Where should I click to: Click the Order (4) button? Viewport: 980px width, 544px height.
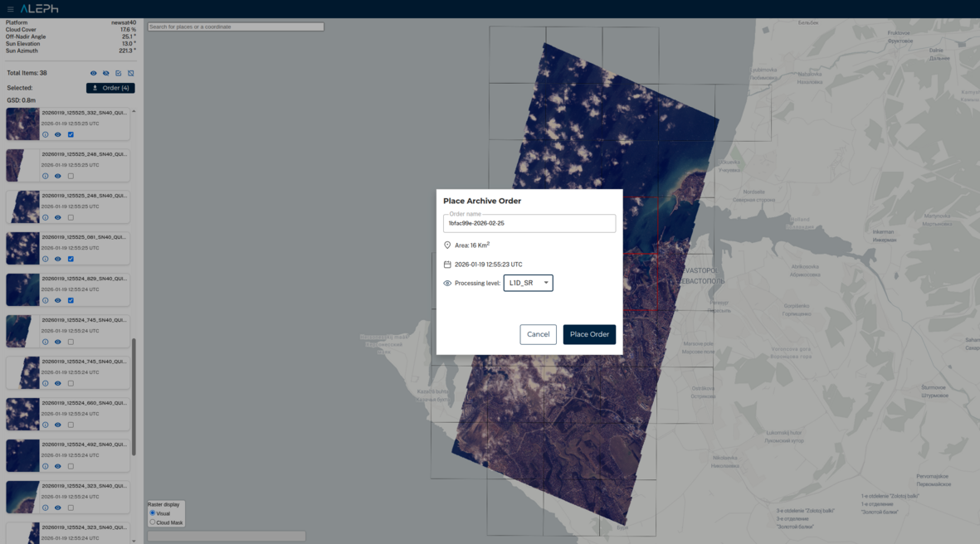pyautogui.click(x=110, y=88)
